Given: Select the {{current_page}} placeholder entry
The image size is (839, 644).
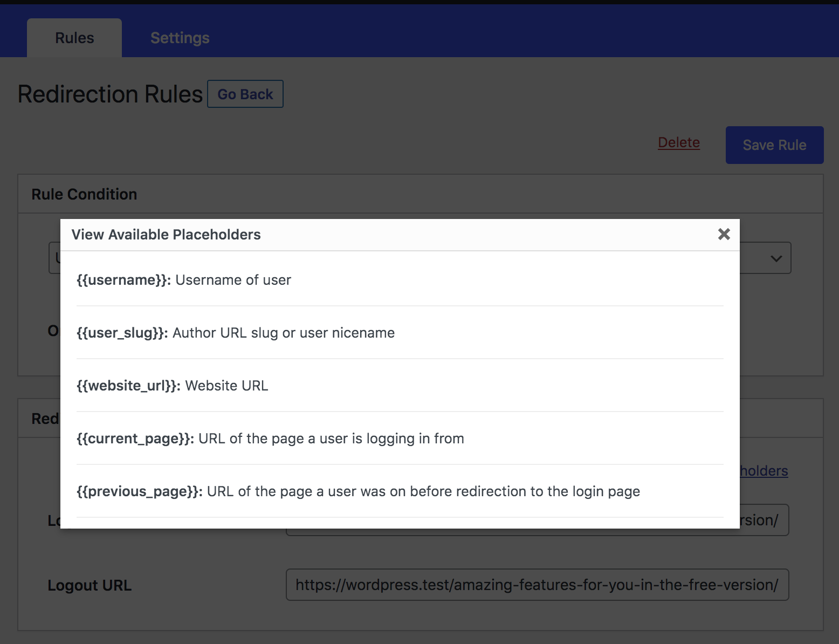Looking at the screenshot, I should click(270, 438).
